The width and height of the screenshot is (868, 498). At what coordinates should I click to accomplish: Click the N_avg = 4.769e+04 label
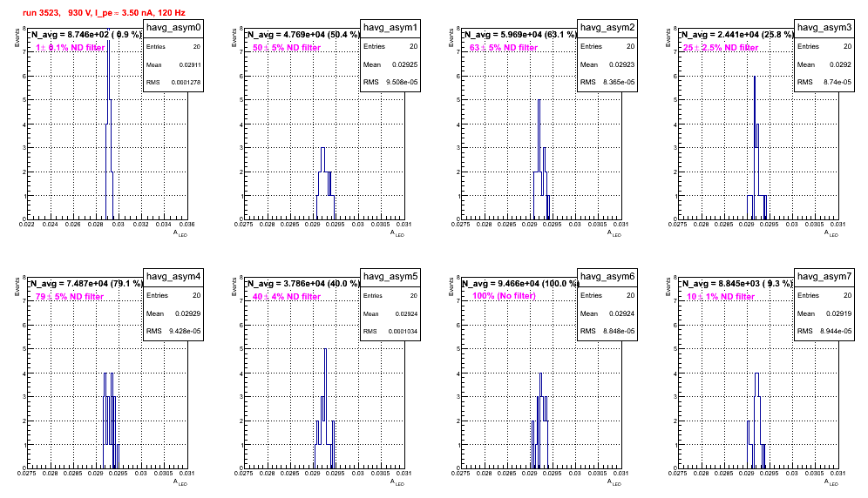coord(303,34)
